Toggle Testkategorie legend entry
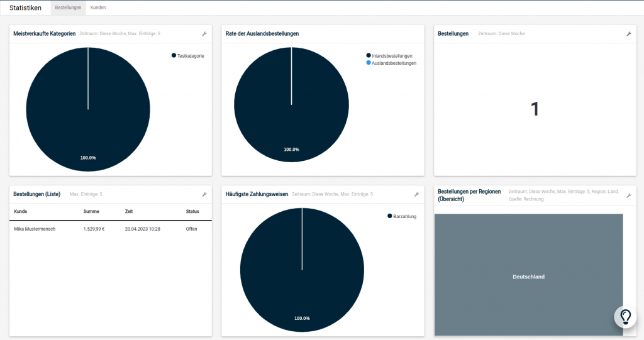This screenshot has height=340, width=644. (x=190, y=56)
